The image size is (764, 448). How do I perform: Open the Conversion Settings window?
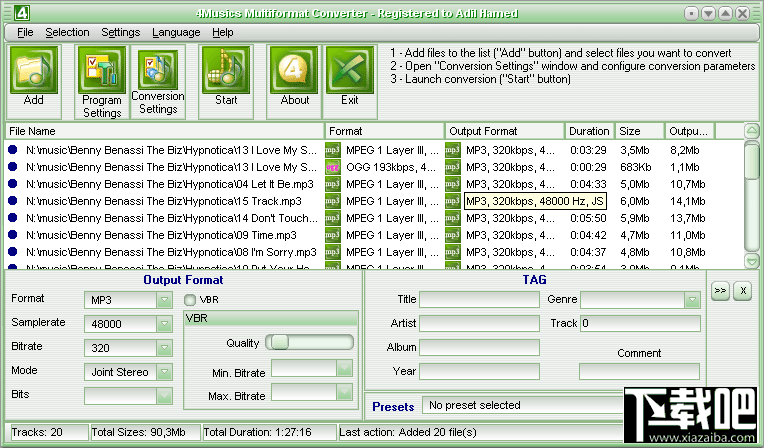click(158, 82)
